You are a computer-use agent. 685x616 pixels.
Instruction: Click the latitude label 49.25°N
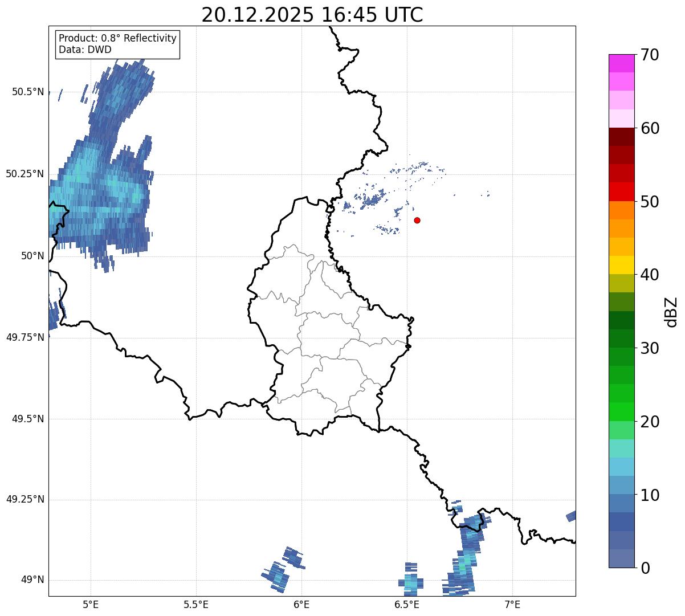pos(25,499)
